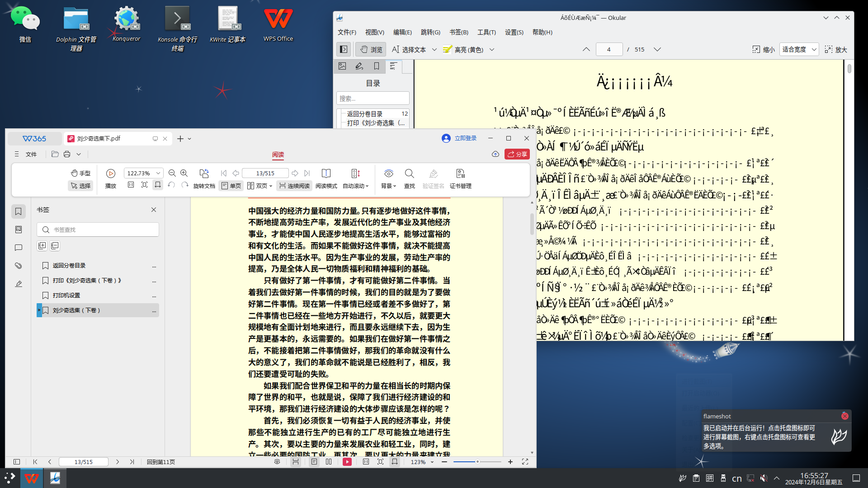Open annotations tab in Okular sidebar
The height and width of the screenshot is (488, 868).
pyautogui.click(x=359, y=66)
